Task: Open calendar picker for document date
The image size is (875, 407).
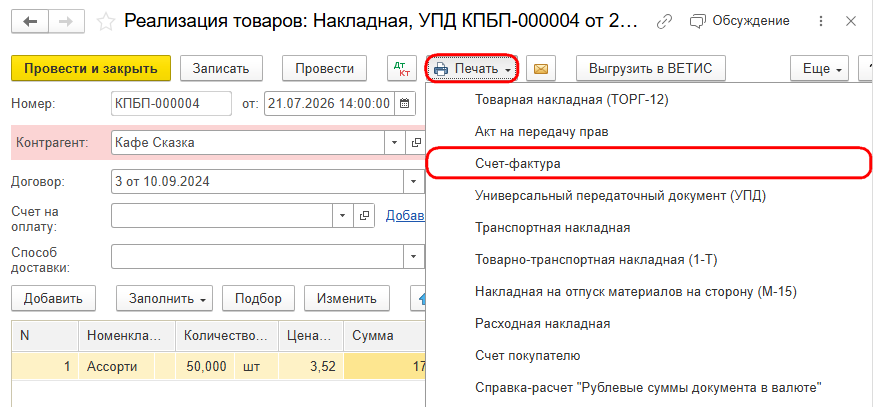Action: (x=405, y=104)
